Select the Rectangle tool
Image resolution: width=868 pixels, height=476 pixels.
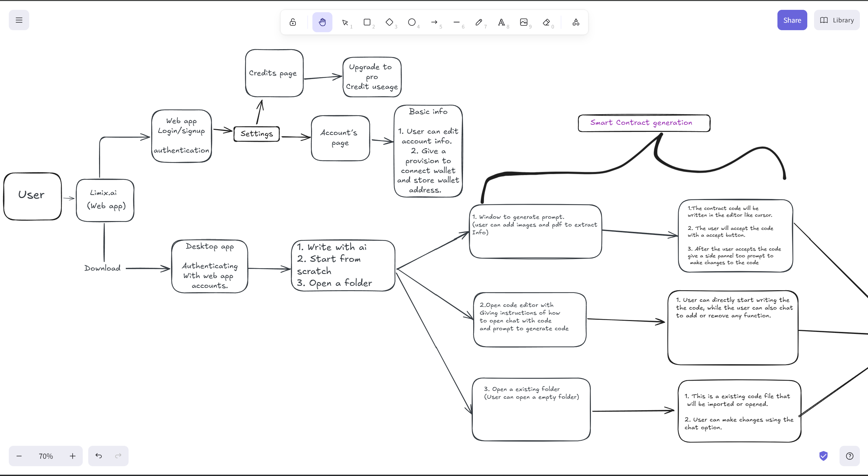(367, 22)
